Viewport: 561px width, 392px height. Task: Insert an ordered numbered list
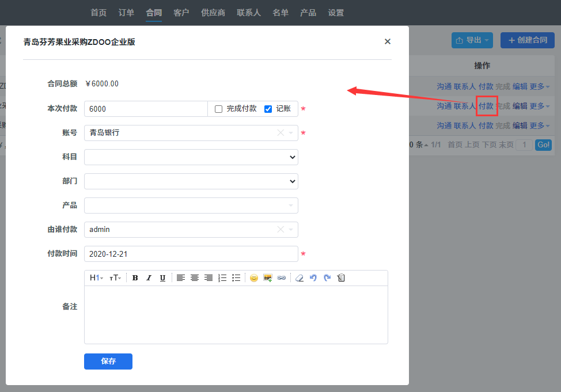click(222, 278)
